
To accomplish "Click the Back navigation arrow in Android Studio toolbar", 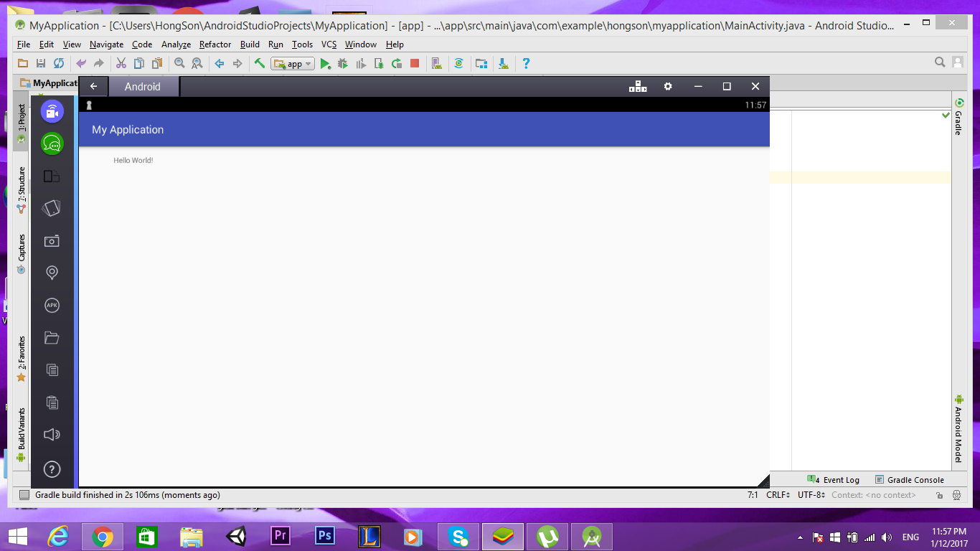I will click(x=220, y=63).
